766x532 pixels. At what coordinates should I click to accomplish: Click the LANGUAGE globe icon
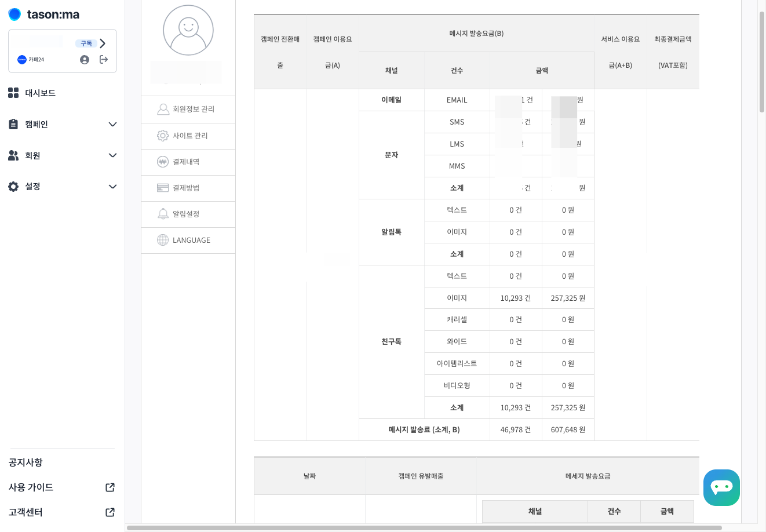click(163, 240)
